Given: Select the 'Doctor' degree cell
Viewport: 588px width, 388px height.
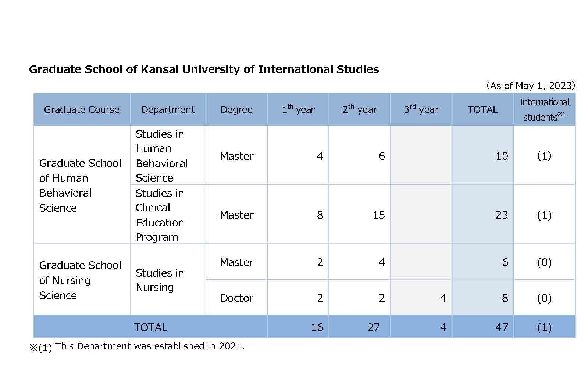Looking at the screenshot, I should 236,298.
